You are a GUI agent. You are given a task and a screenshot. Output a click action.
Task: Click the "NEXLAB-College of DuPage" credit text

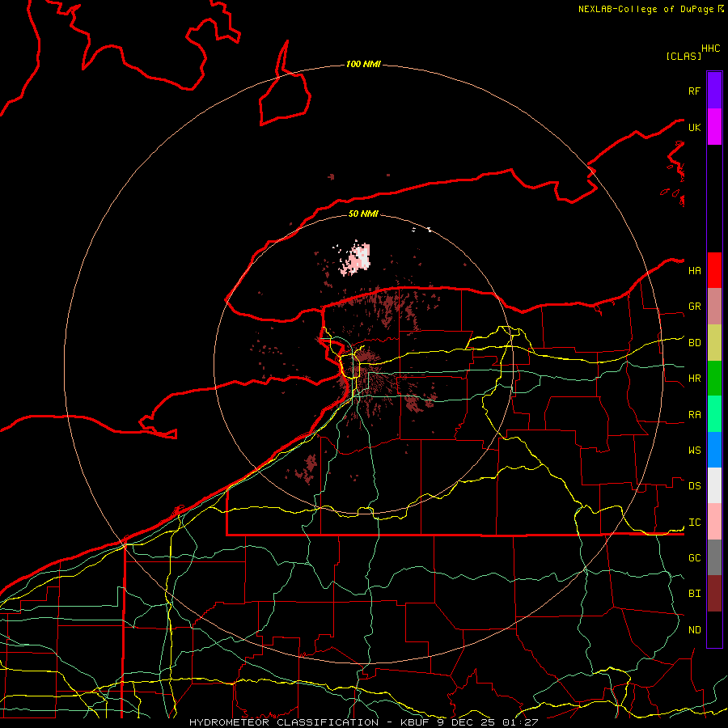(x=647, y=9)
